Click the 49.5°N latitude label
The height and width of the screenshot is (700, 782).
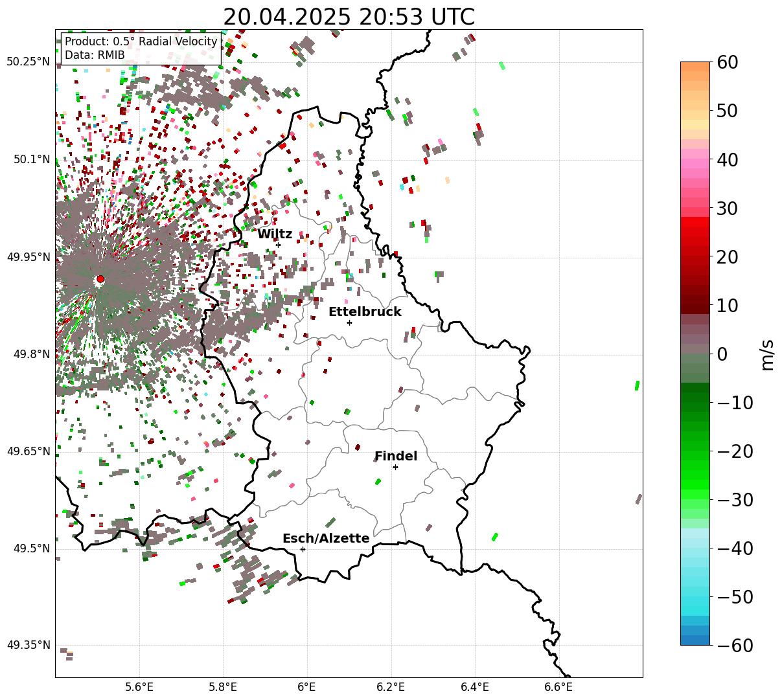(30, 548)
